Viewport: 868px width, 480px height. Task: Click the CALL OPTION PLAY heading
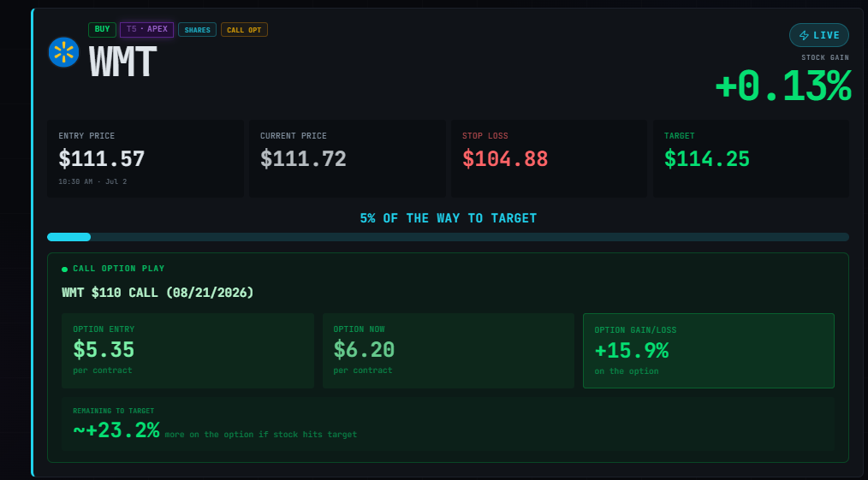point(118,269)
